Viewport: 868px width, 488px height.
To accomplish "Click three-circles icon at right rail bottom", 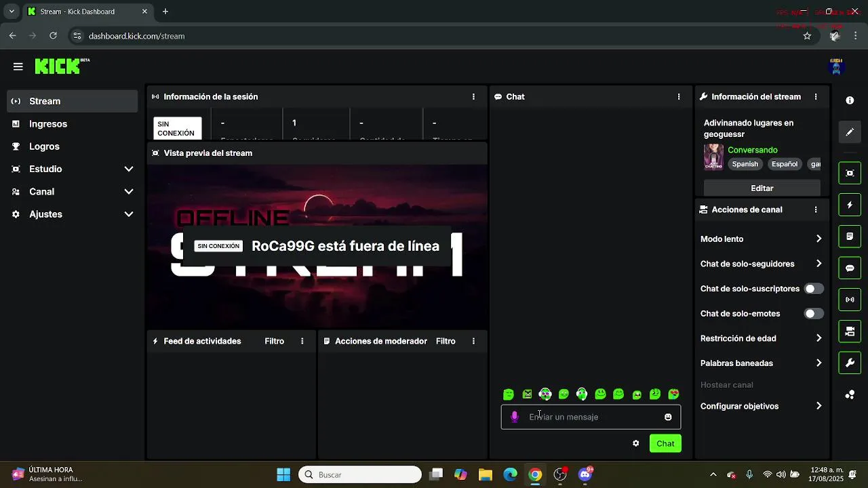I will click(850, 394).
